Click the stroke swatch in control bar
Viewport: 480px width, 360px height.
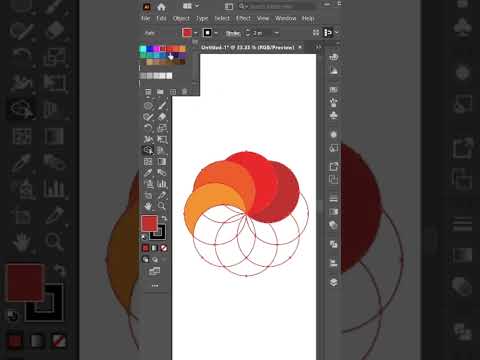pos(208,32)
